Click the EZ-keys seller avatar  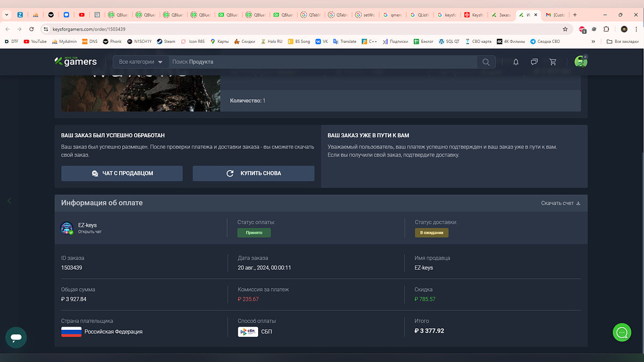click(67, 228)
